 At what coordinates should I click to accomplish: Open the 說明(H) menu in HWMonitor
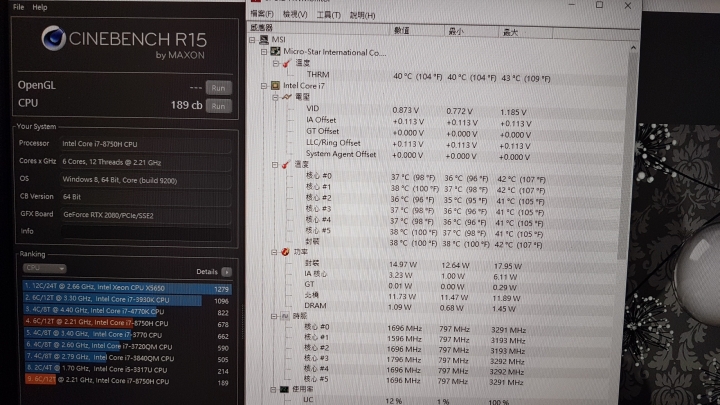362,16
